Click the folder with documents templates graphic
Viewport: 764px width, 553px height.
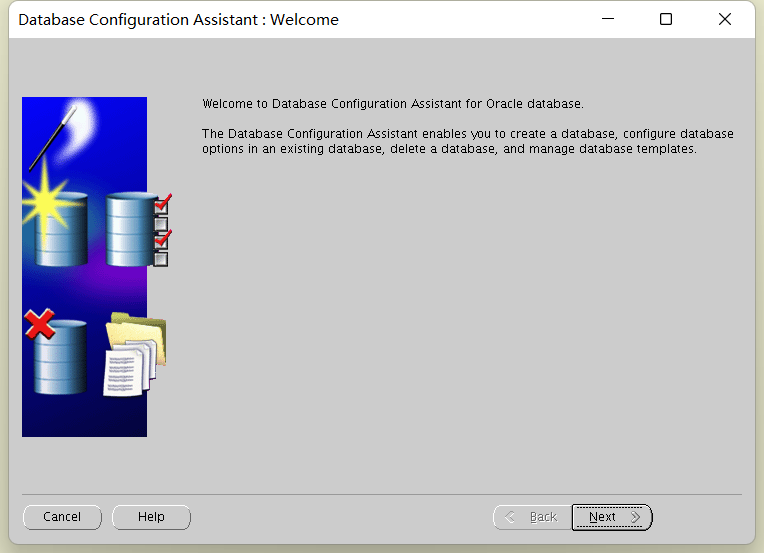pos(135,354)
